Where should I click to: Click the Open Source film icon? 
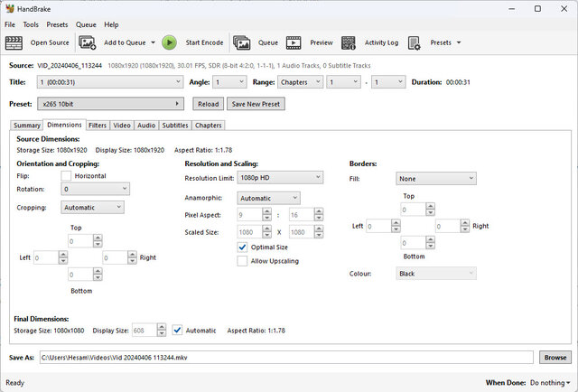[x=14, y=42]
